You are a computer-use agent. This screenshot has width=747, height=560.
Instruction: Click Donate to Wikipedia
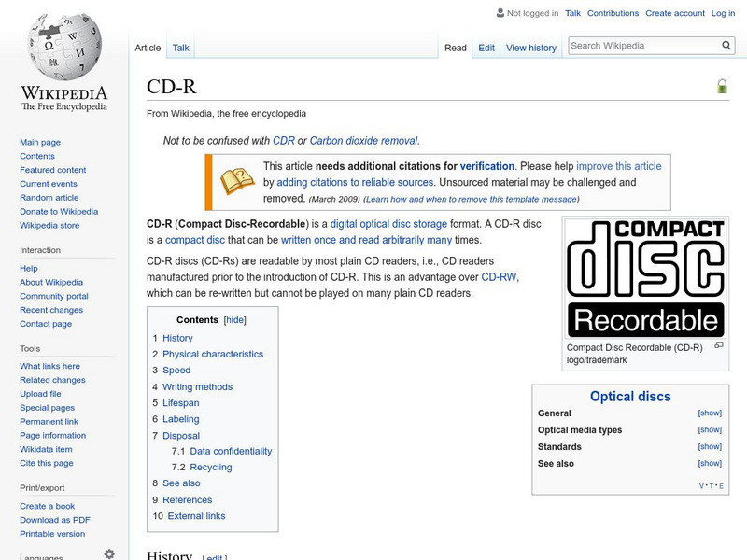coord(59,211)
